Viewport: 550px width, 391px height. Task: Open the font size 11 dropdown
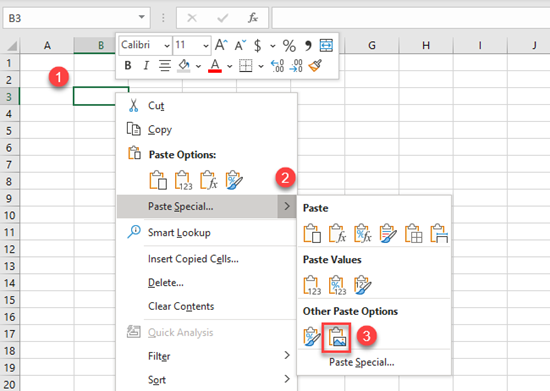206,46
